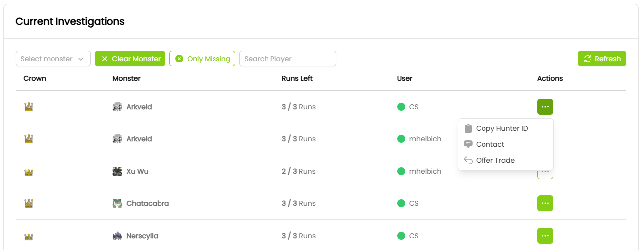Click the Chatacabra monster icon

click(117, 203)
